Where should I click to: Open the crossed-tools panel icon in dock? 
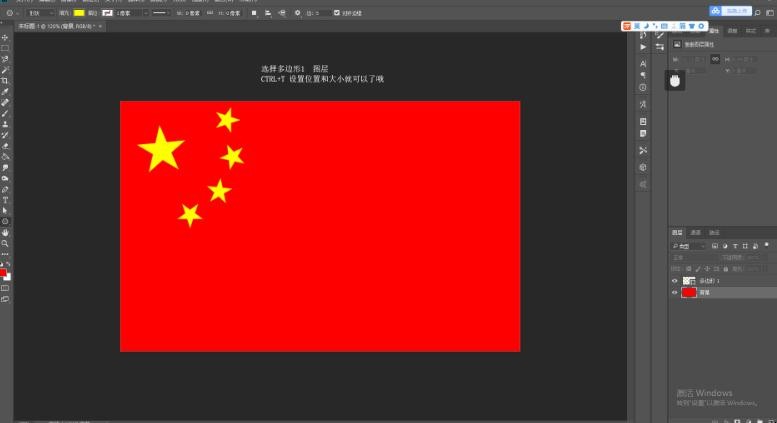pos(643,150)
